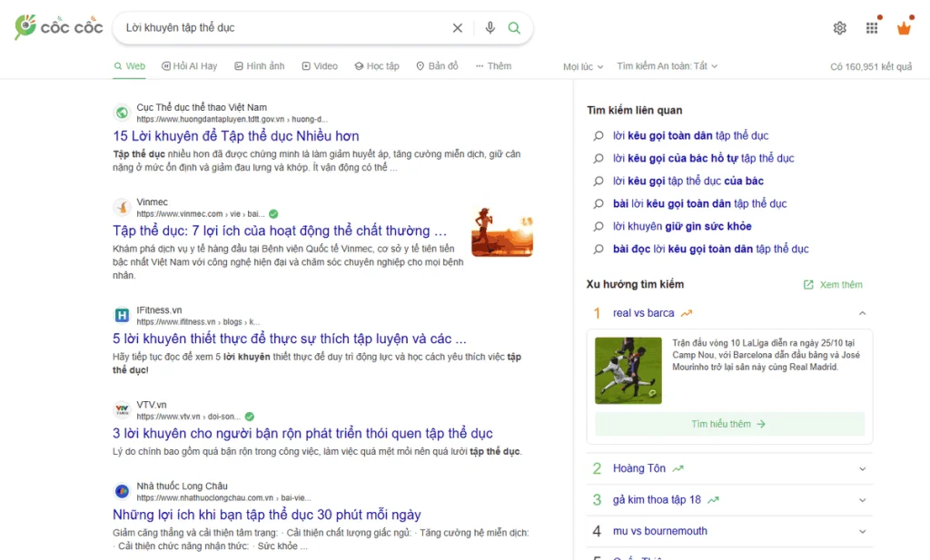This screenshot has width=930, height=560.
Task: Switch to Bản đồ tab
Action: point(437,65)
